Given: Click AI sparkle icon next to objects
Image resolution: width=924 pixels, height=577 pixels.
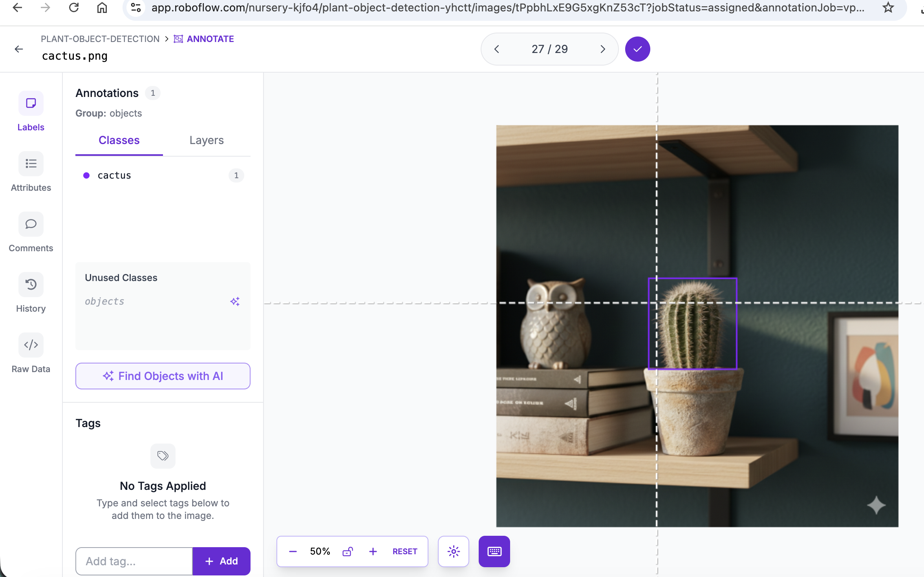Looking at the screenshot, I should click(x=235, y=301).
